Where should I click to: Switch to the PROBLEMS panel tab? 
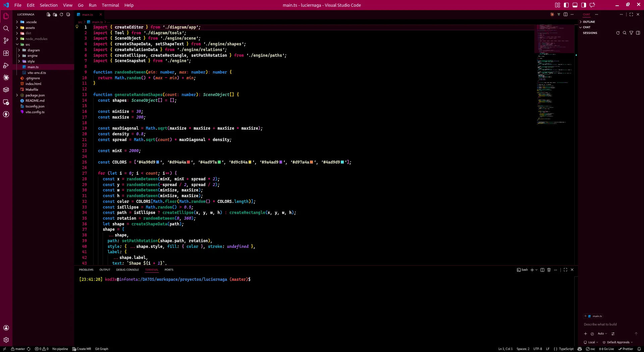(86, 270)
